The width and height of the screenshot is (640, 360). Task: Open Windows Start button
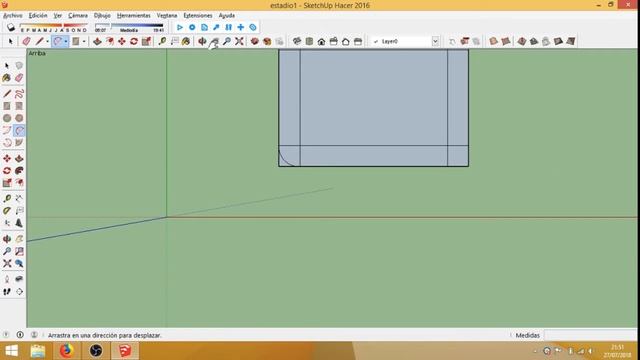click(x=11, y=351)
